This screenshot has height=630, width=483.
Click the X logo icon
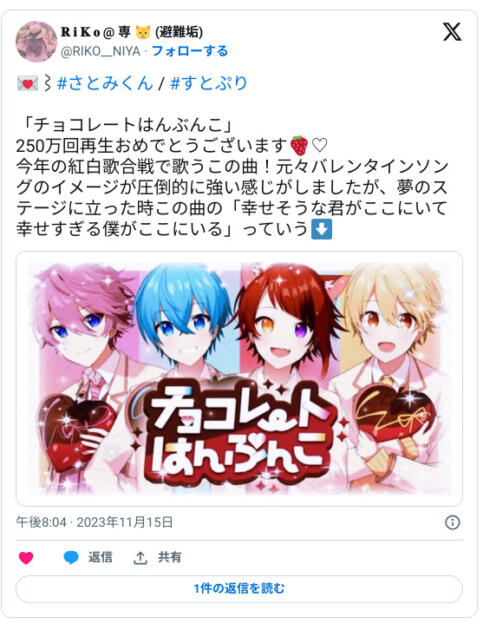pos(452,31)
